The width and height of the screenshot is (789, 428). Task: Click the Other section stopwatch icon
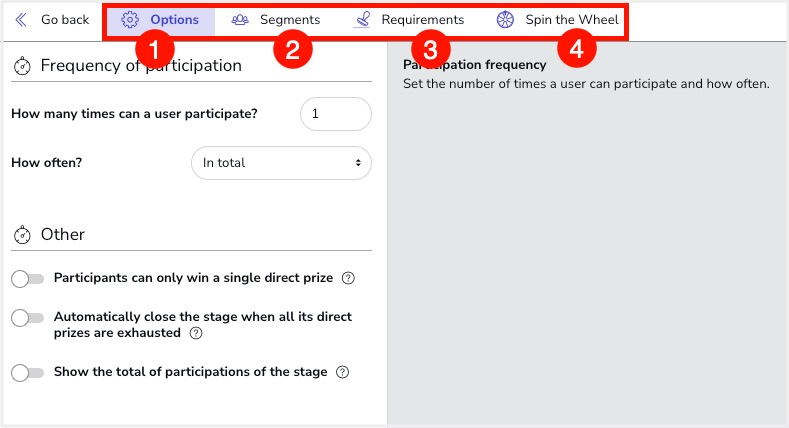(22, 235)
